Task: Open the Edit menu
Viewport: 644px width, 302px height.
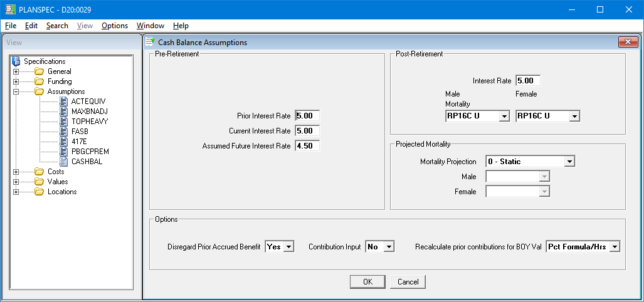Action: coord(31,26)
